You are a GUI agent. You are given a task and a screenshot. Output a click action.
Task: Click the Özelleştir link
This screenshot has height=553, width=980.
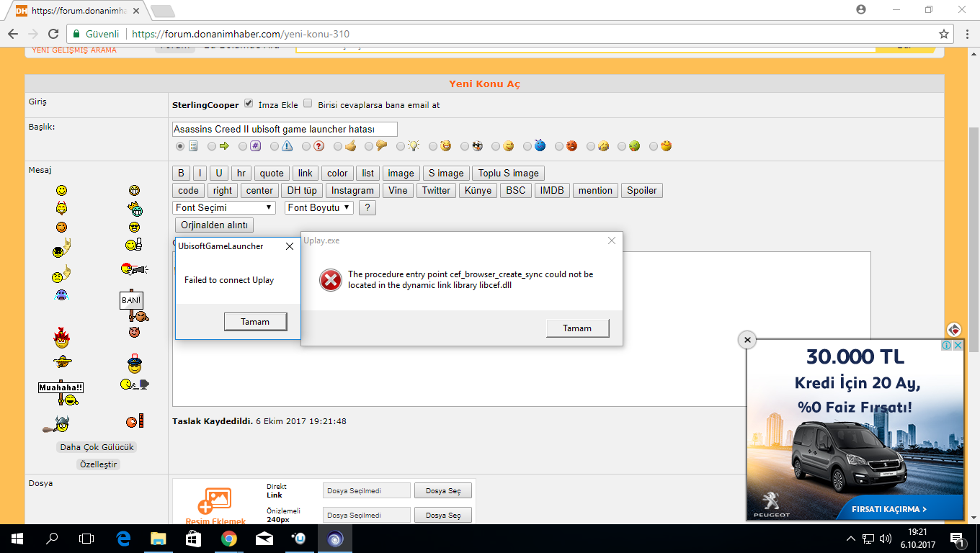tap(98, 464)
